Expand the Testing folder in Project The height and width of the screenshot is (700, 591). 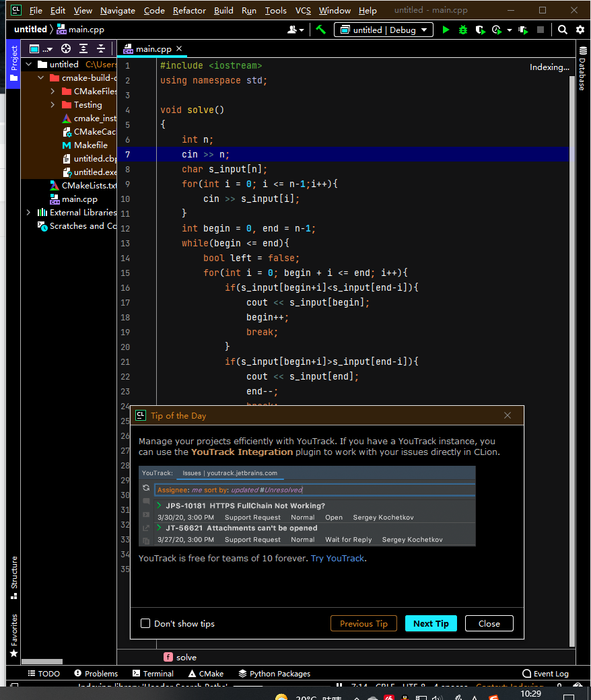(x=53, y=104)
